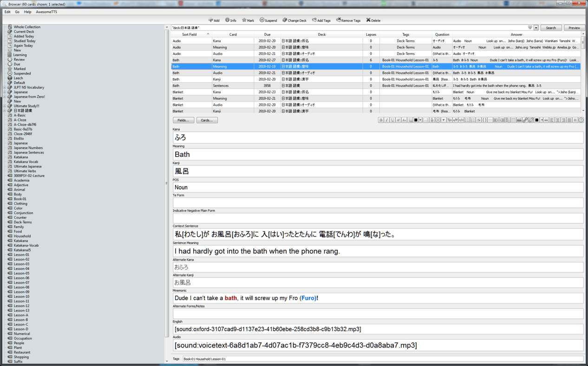
Task: Click Remove Tags in the toolbar
Action: [x=348, y=20]
